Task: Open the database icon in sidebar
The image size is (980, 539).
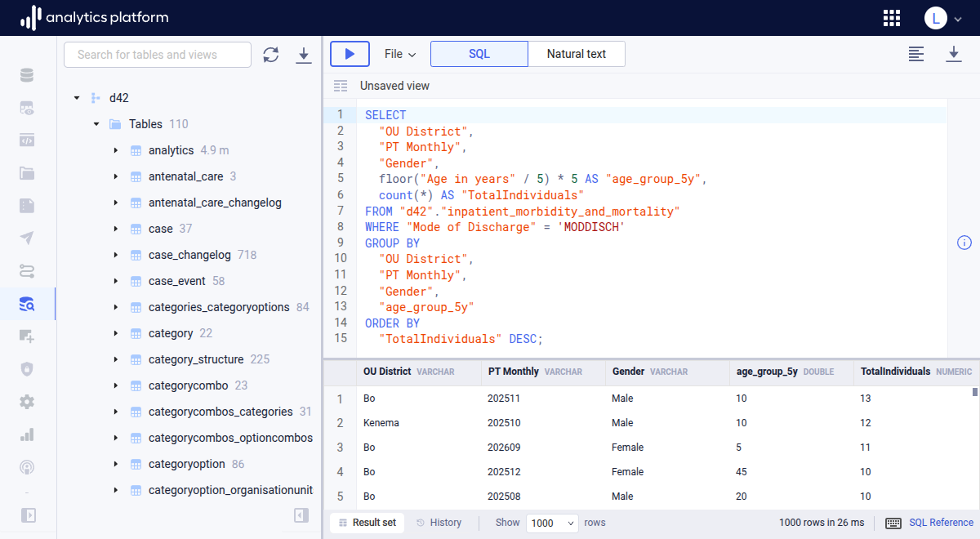Action: (x=27, y=76)
